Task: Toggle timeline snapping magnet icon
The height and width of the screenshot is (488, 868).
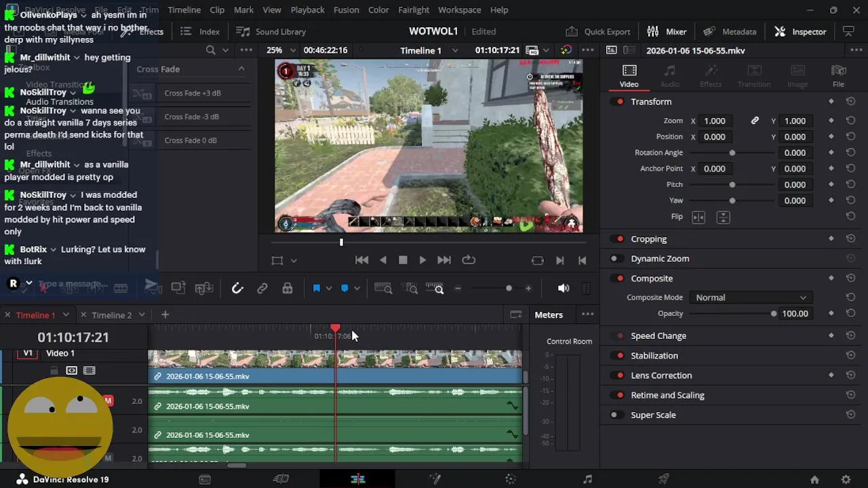Action: click(x=237, y=289)
